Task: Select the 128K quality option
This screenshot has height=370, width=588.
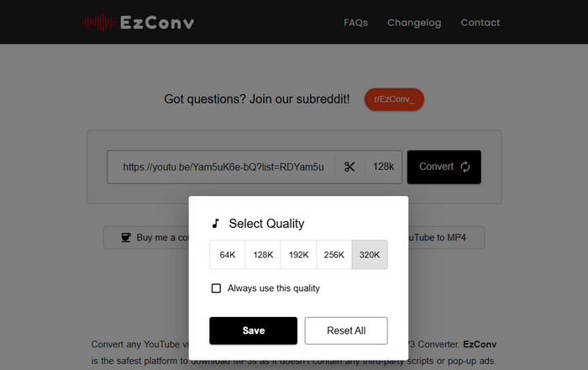Action: pos(263,255)
